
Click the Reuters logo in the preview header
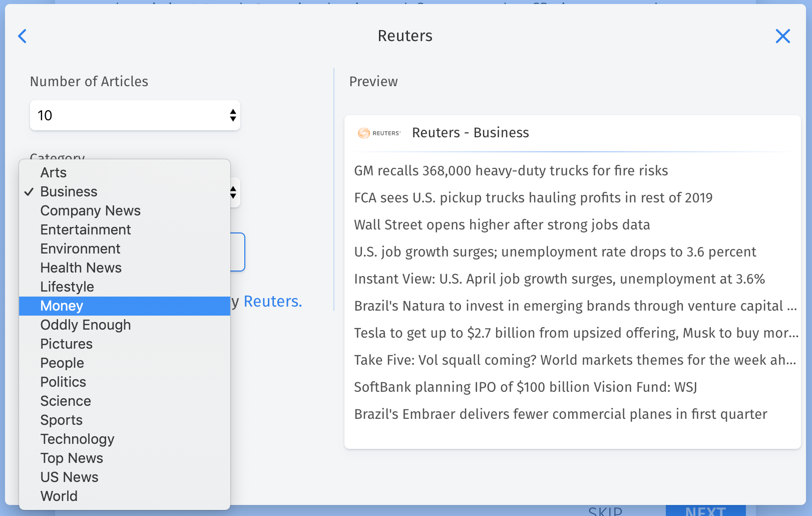coord(379,133)
